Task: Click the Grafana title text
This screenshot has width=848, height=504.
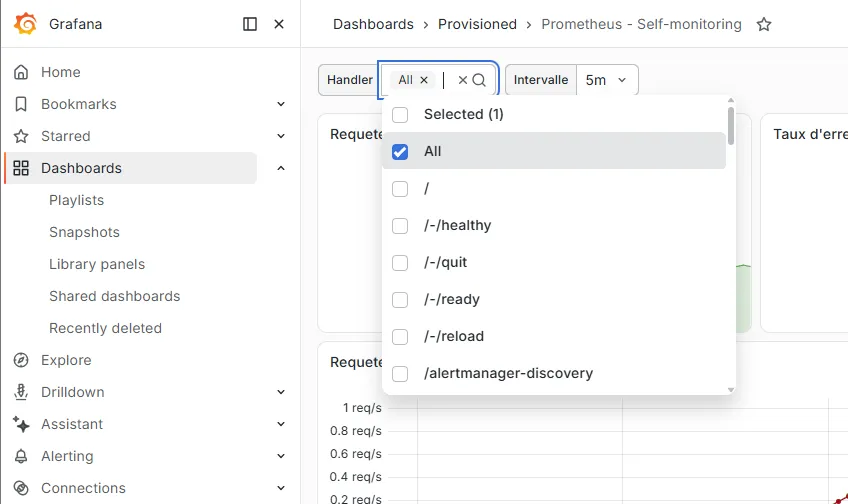Action: [x=75, y=24]
